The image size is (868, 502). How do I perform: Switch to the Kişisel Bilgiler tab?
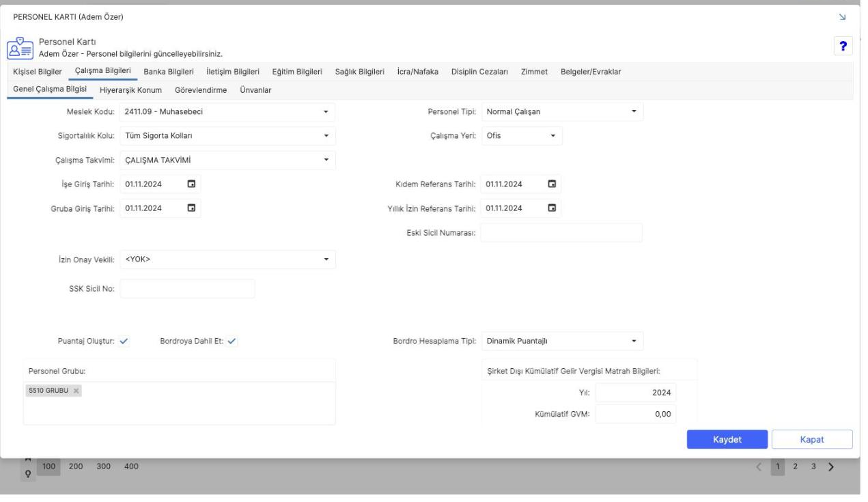38,72
